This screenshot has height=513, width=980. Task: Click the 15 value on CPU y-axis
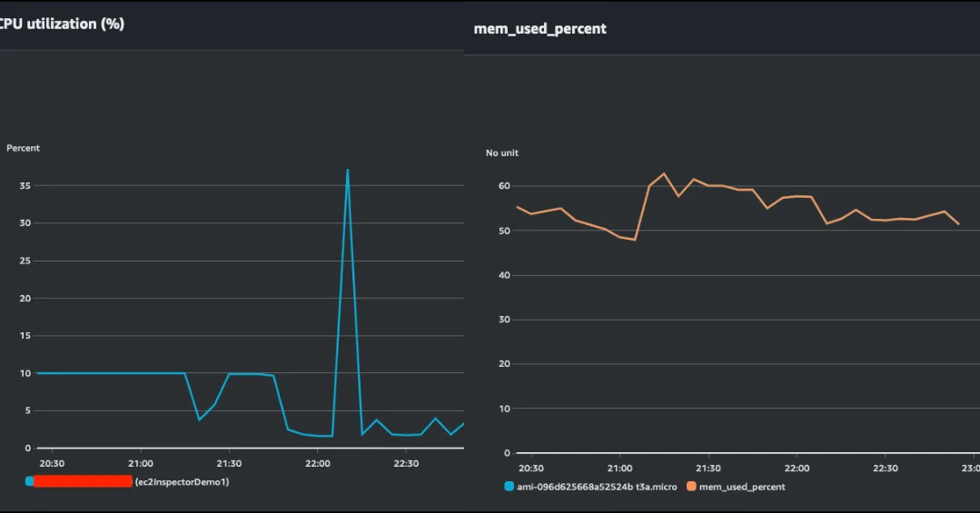point(25,336)
